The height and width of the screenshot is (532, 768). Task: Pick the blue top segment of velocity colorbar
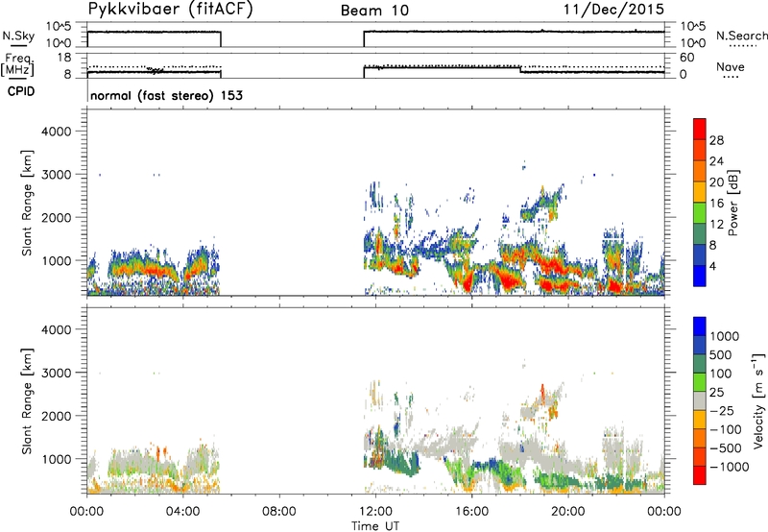(x=700, y=326)
